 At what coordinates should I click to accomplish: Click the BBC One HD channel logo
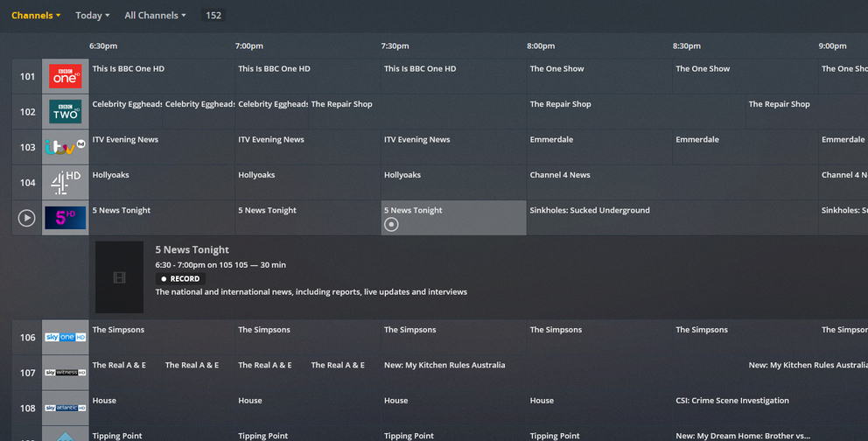point(66,76)
